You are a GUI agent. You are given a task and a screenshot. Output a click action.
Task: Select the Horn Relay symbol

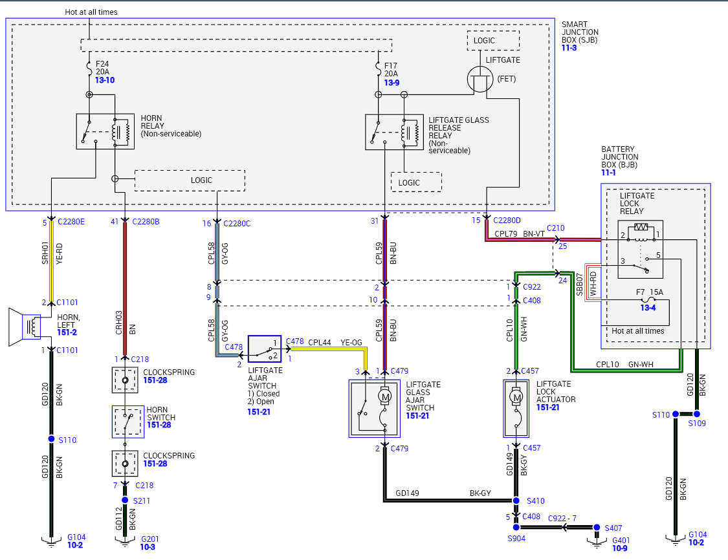click(x=105, y=131)
